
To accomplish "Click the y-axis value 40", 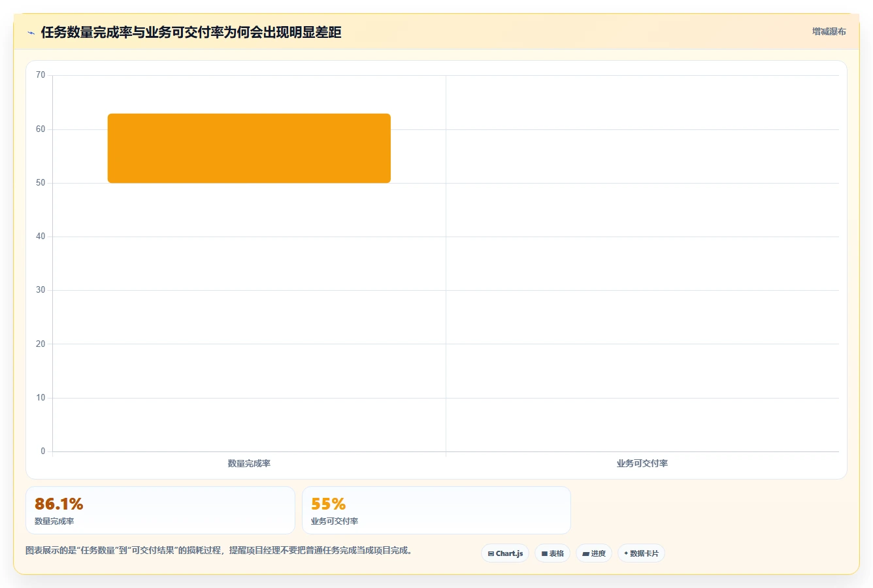I will [41, 237].
